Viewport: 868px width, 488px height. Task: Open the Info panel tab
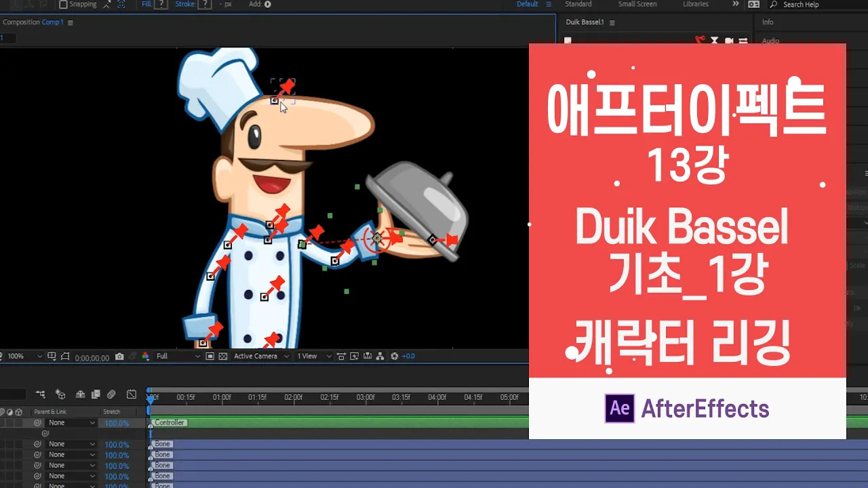768,22
